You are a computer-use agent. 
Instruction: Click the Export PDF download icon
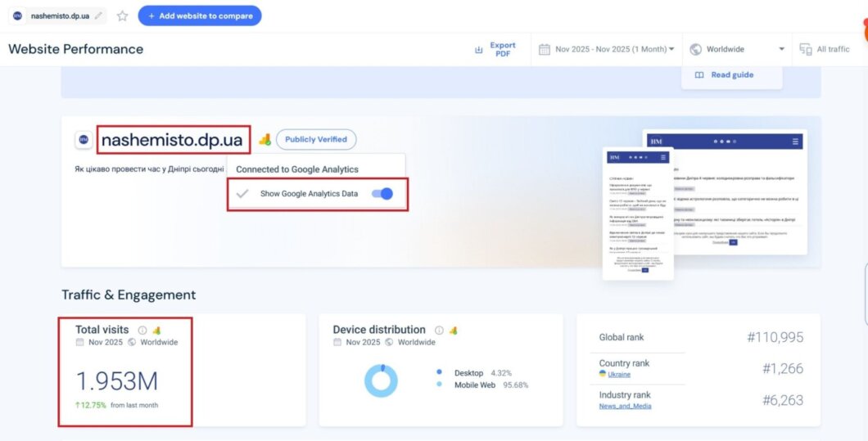[479, 50]
